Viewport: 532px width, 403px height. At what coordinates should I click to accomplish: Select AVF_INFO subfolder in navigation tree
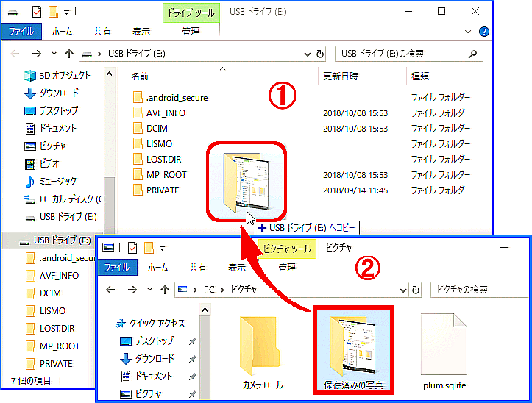click(x=52, y=276)
